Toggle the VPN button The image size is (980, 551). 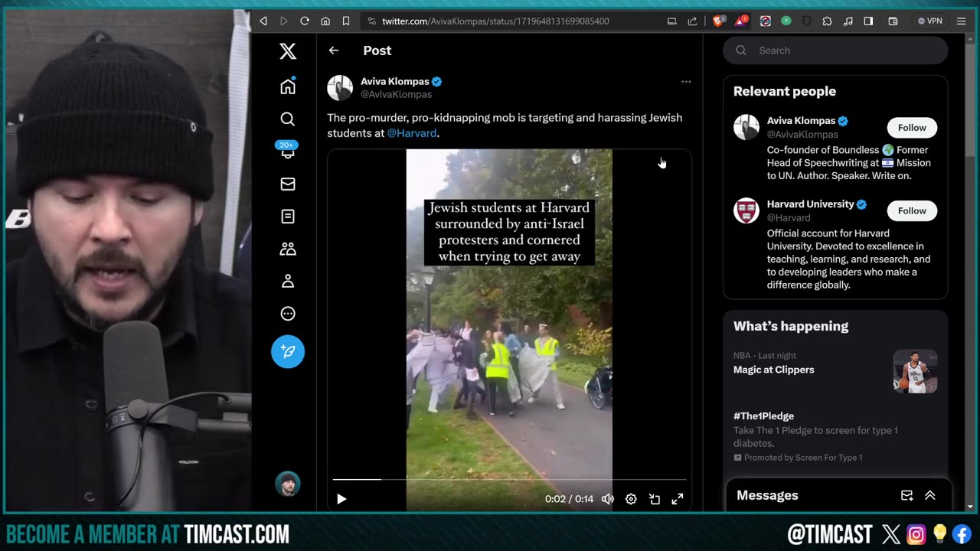[x=930, y=21]
